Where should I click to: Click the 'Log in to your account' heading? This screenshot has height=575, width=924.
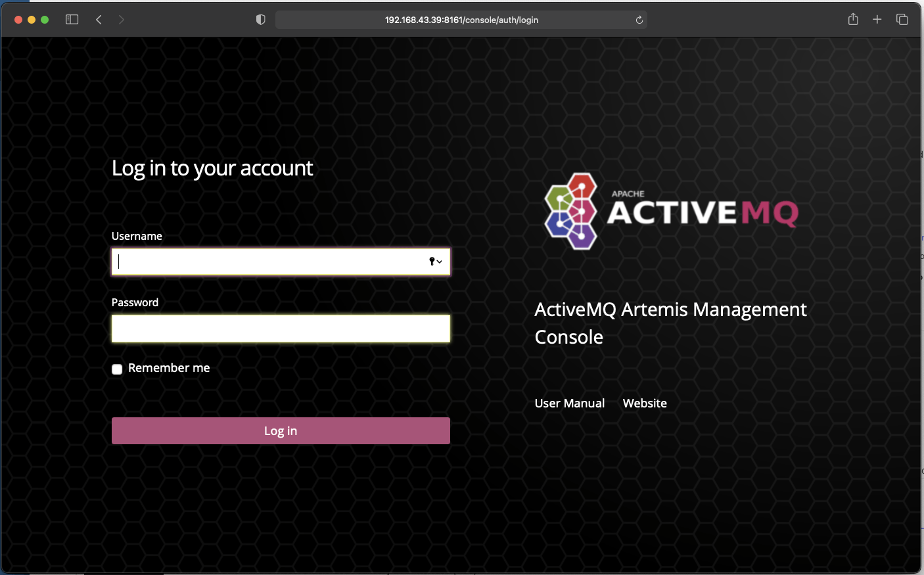pyautogui.click(x=212, y=169)
